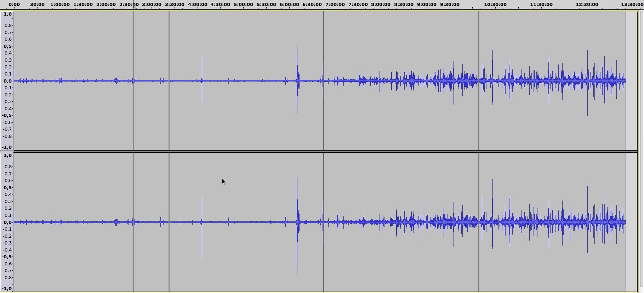Click 0,5 on the lower channel vertical scale
644x293 pixels.
7,187
